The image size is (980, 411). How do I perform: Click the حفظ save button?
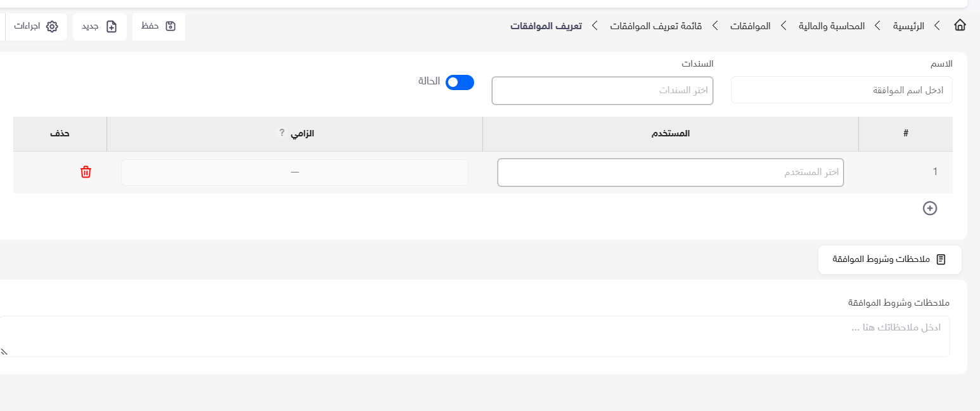pyautogui.click(x=158, y=27)
